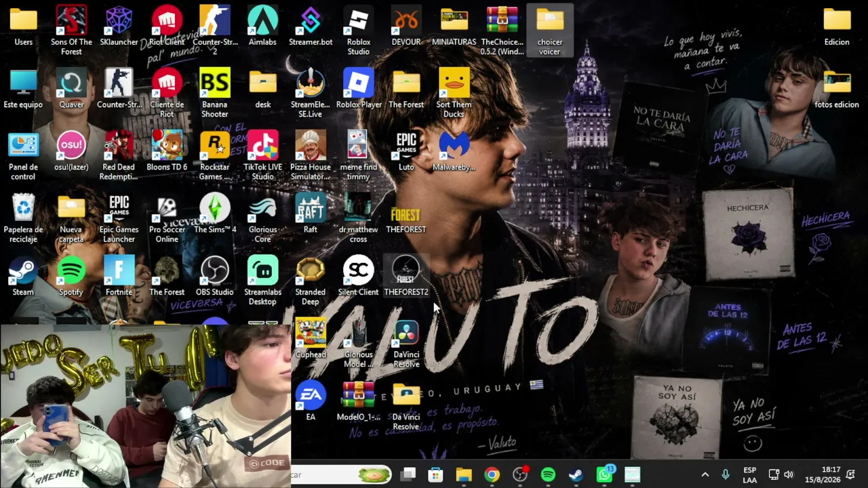Open the desk folder

click(x=262, y=89)
